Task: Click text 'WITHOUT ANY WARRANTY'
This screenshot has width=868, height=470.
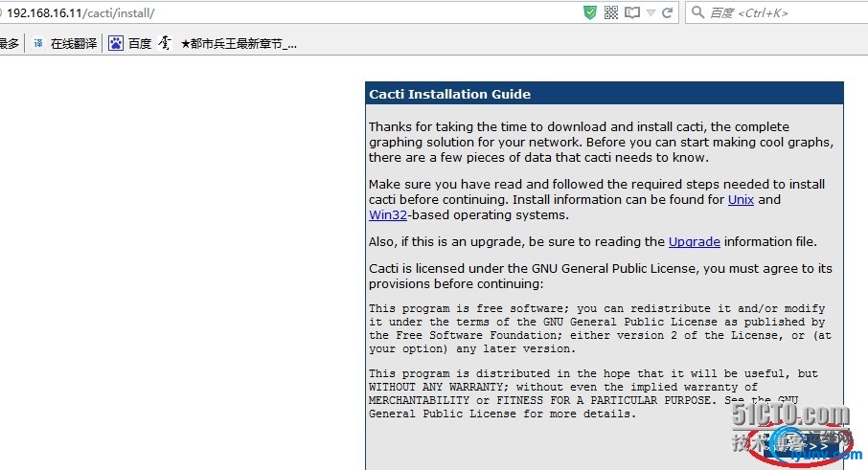Action: pos(436,387)
